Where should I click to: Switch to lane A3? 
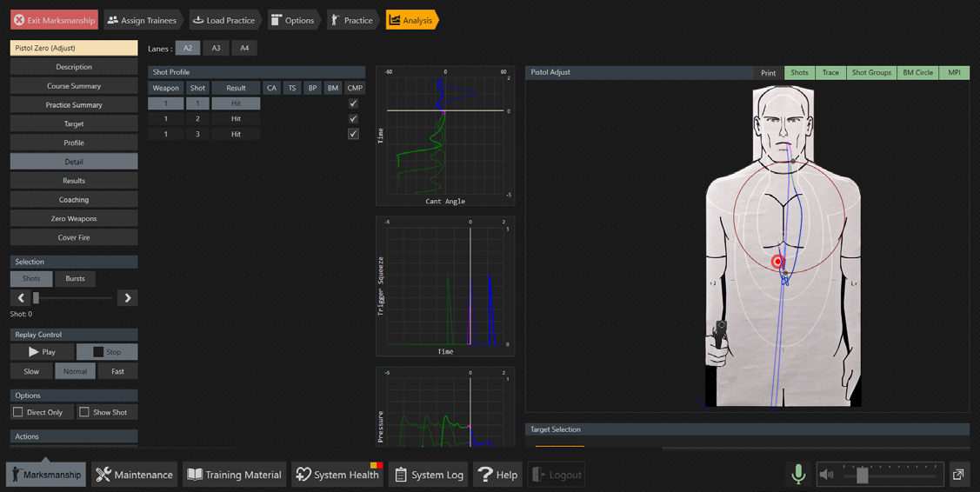point(216,49)
